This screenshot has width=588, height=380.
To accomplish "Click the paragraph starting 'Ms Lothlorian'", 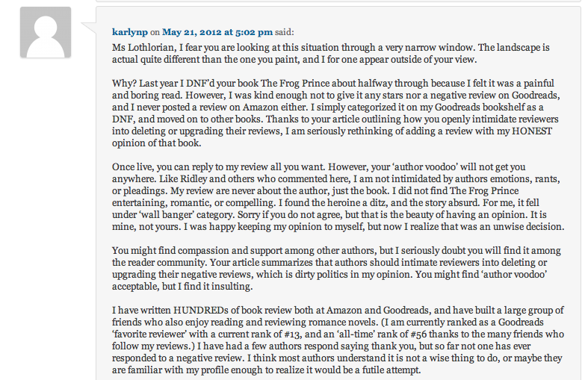I will click(x=331, y=53).
